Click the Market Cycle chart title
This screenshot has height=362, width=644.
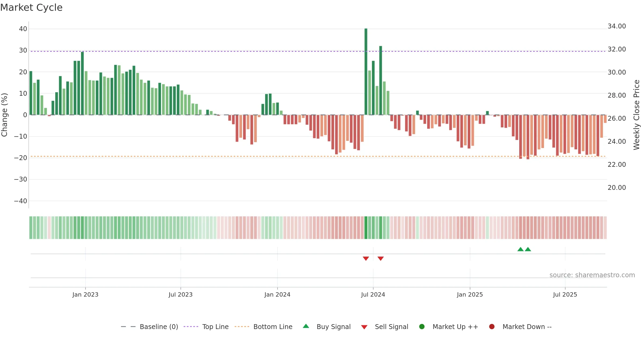31,8
